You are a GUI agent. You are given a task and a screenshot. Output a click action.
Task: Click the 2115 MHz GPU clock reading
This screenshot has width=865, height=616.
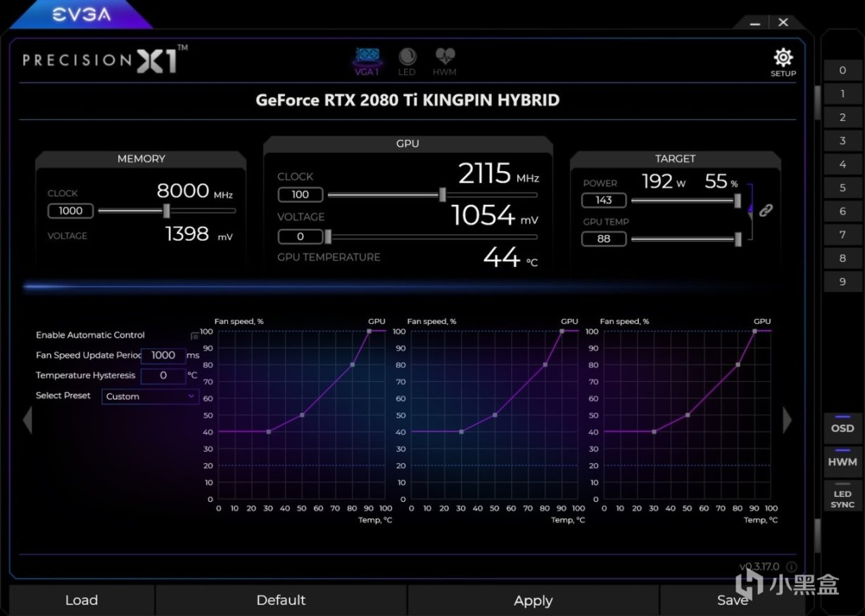pos(498,173)
